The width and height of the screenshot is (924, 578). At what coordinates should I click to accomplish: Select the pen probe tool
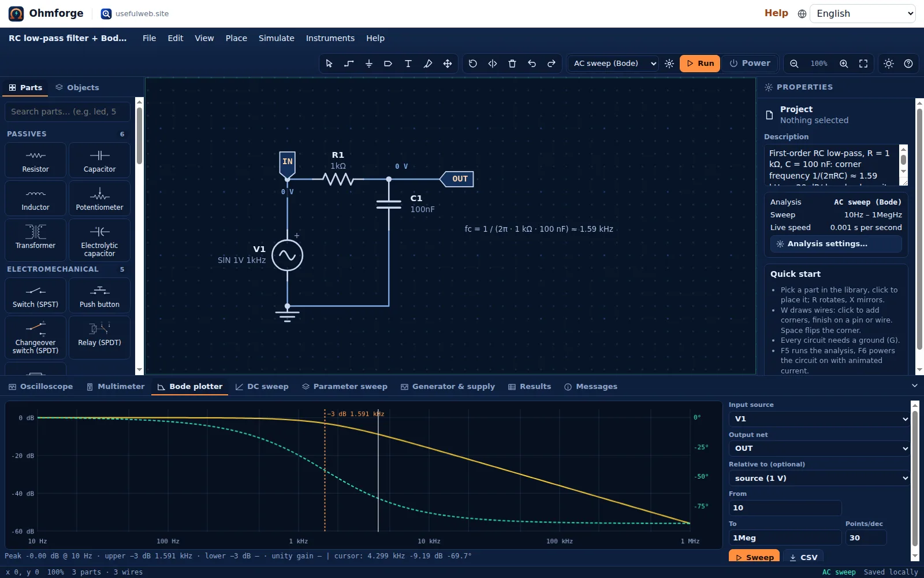[427, 64]
